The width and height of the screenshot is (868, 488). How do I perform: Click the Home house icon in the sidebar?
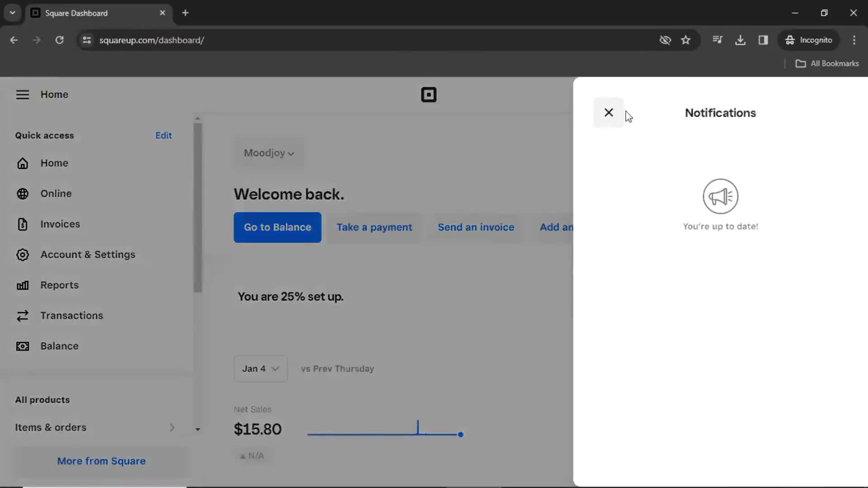23,163
